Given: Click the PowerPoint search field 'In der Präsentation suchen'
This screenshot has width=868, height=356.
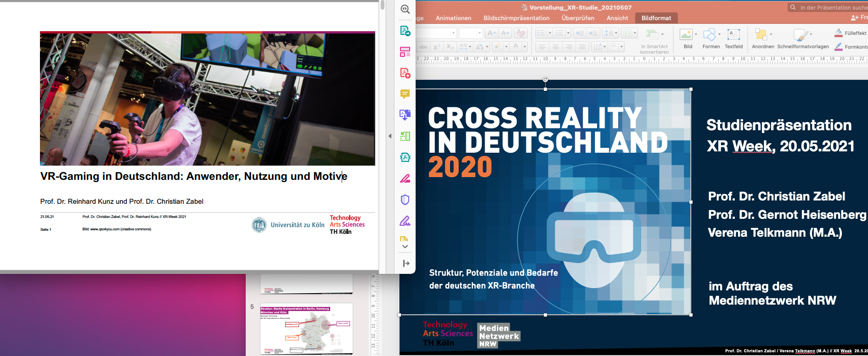Looking at the screenshot, I should coord(828,7).
